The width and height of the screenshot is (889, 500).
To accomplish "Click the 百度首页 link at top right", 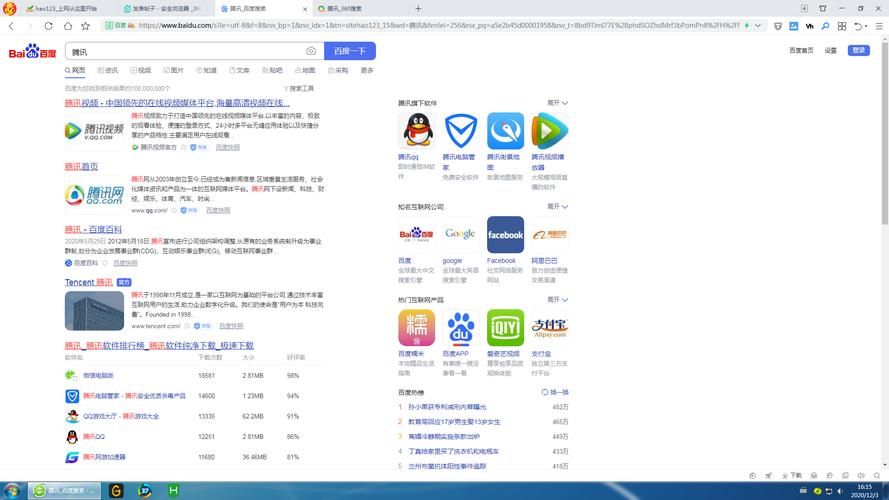I will [801, 50].
